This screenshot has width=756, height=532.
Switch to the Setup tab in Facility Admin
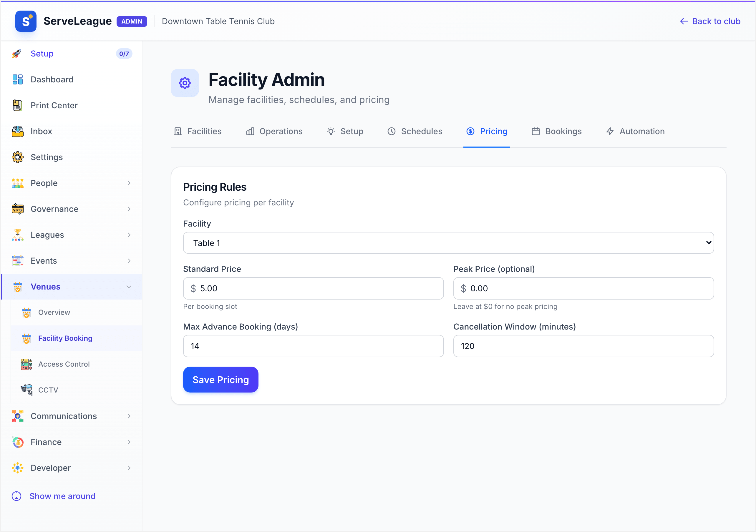pos(345,131)
